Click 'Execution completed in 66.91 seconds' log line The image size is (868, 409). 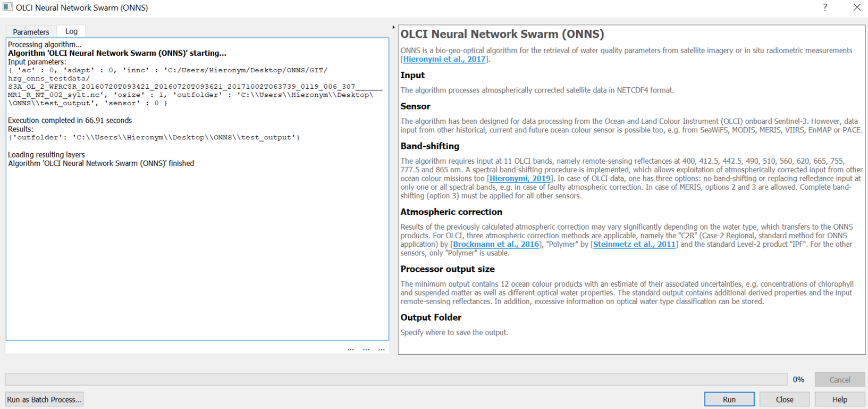pos(70,121)
